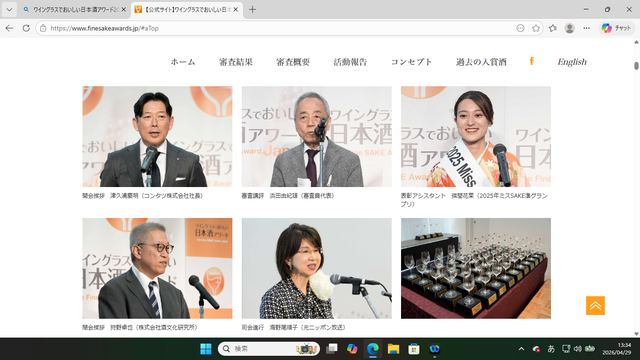Restore down the browser window
Image resolution: width=640 pixels, height=360 pixels.
[x=607, y=9]
